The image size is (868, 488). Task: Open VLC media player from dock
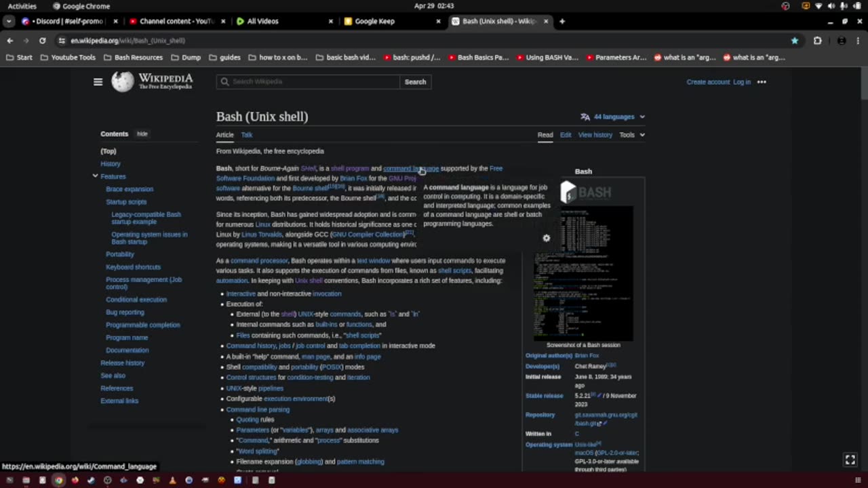point(172,481)
